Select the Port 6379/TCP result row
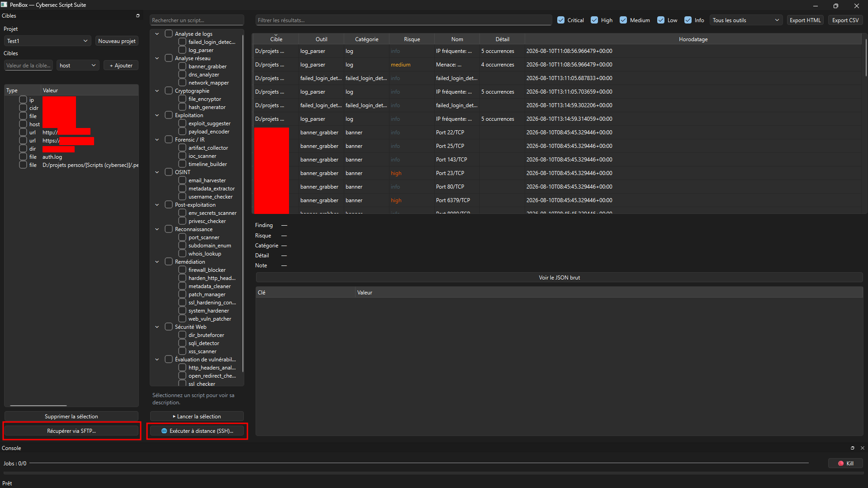 click(557, 200)
